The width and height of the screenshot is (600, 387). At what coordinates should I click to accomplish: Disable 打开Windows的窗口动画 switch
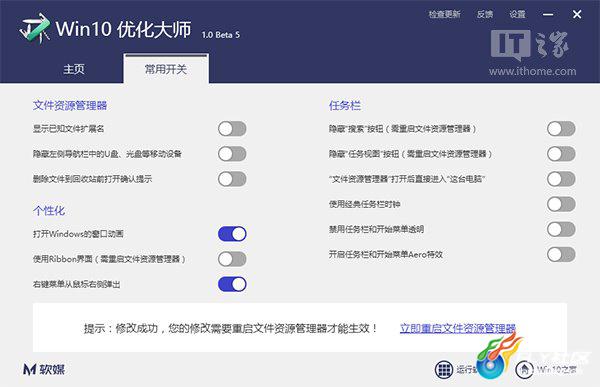click(232, 234)
